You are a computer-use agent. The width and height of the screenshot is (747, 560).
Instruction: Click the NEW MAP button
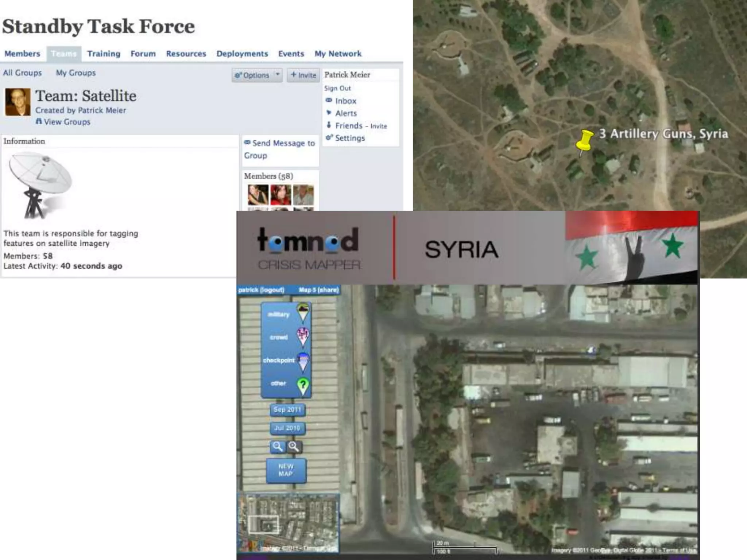click(286, 470)
